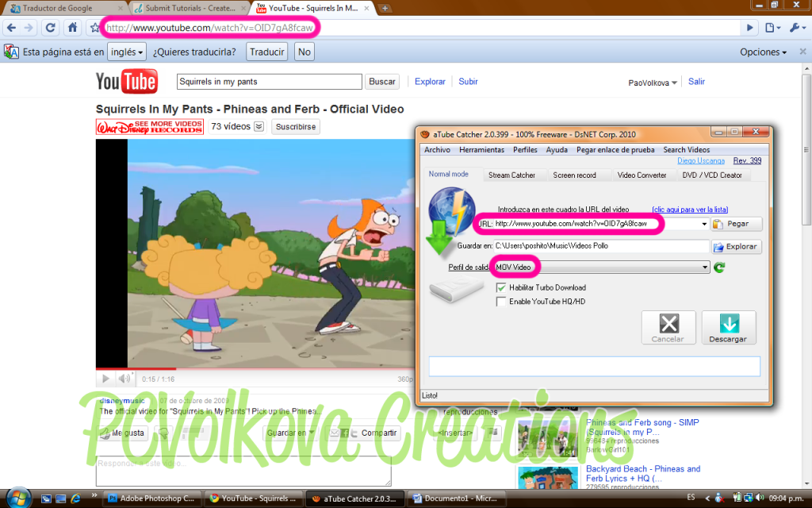
Task: Open Diego Uscanga link
Action: tap(701, 160)
